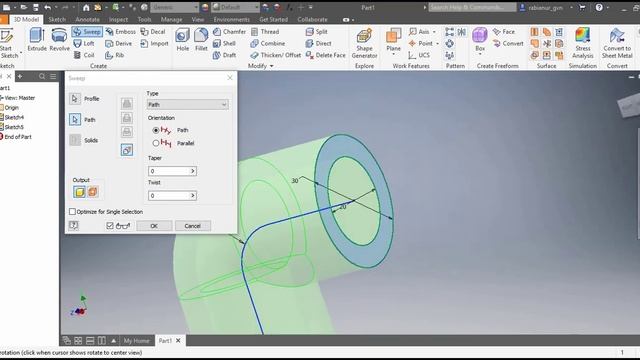Viewport: 640px width, 360px height.
Task: Click the Taper input field
Action: click(169, 171)
